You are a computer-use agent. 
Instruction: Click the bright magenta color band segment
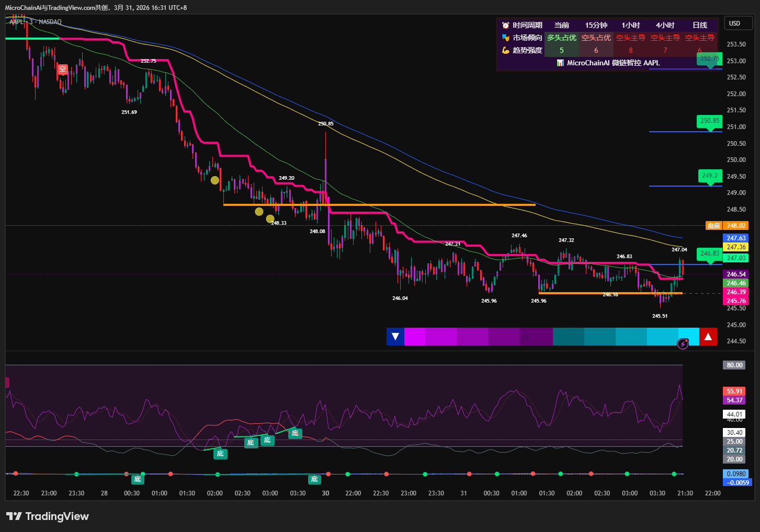(415, 337)
